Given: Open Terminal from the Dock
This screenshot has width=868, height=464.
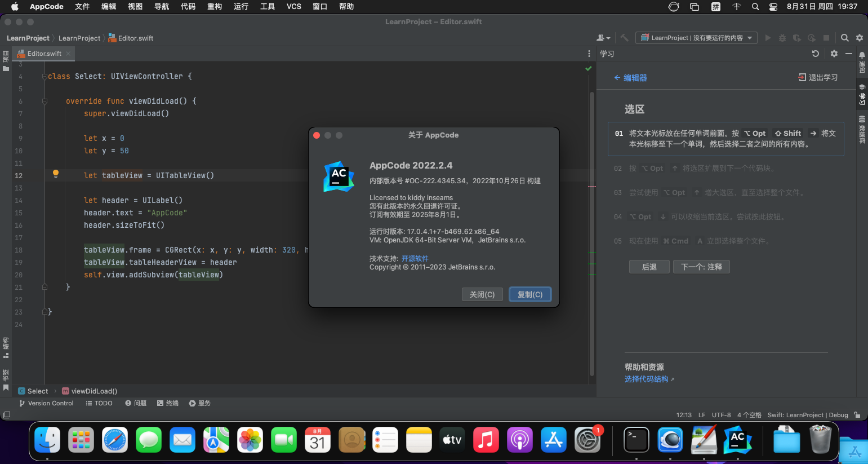Looking at the screenshot, I should [636, 440].
